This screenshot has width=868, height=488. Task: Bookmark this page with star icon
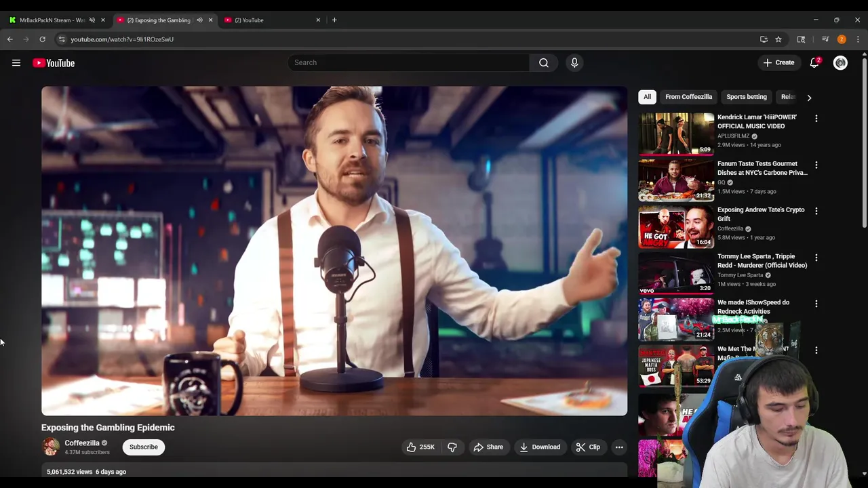(x=778, y=39)
